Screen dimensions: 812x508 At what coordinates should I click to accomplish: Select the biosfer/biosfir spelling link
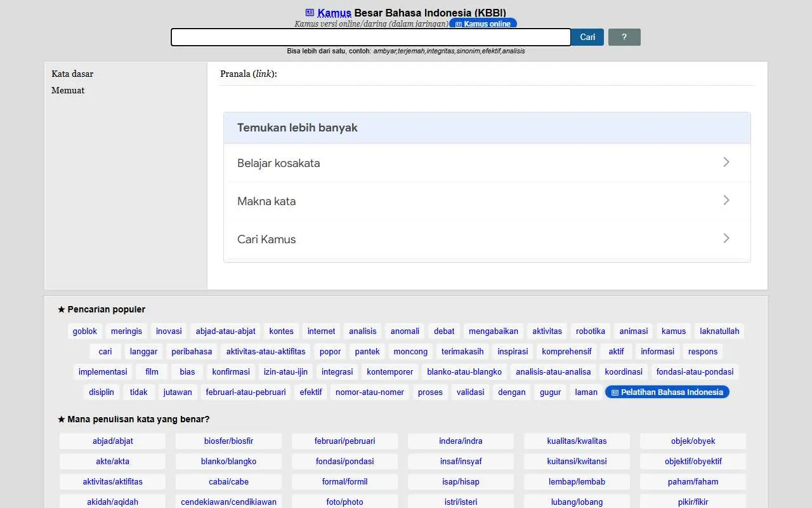point(228,441)
